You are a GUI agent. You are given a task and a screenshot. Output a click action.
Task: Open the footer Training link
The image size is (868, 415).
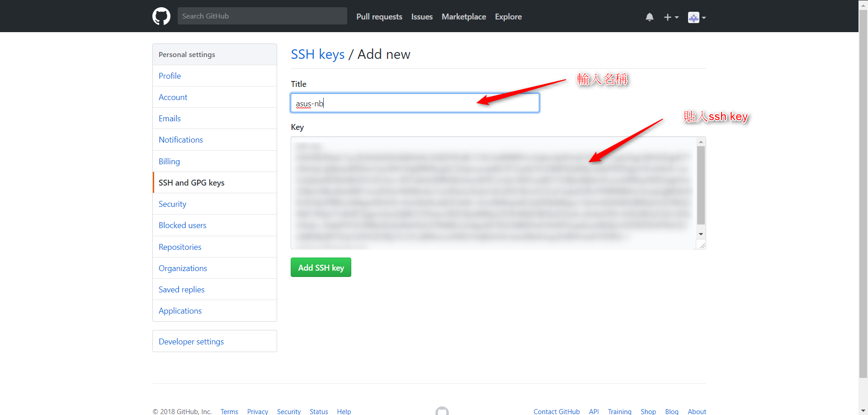pos(619,411)
